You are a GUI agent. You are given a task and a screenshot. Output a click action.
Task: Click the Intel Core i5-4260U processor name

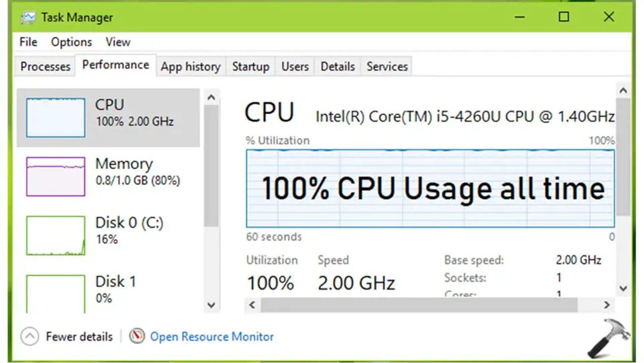pyautogui.click(x=465, y=117)
